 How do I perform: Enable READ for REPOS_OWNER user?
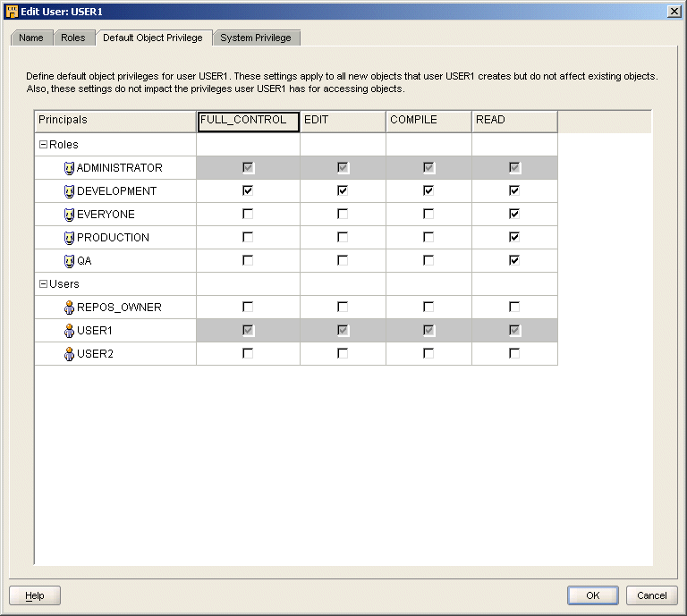point(514,307)
